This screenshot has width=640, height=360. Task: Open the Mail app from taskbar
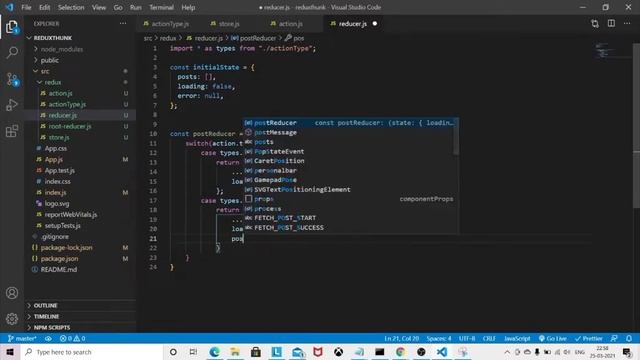click(x=298, y=352)
